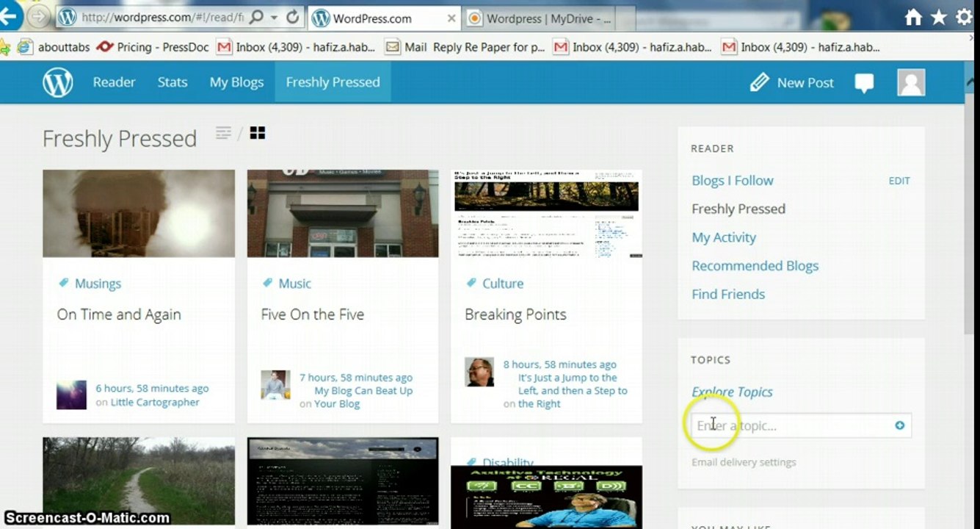Click the New Post pencil icon
The image size is (980, 529).
[759, 82]
